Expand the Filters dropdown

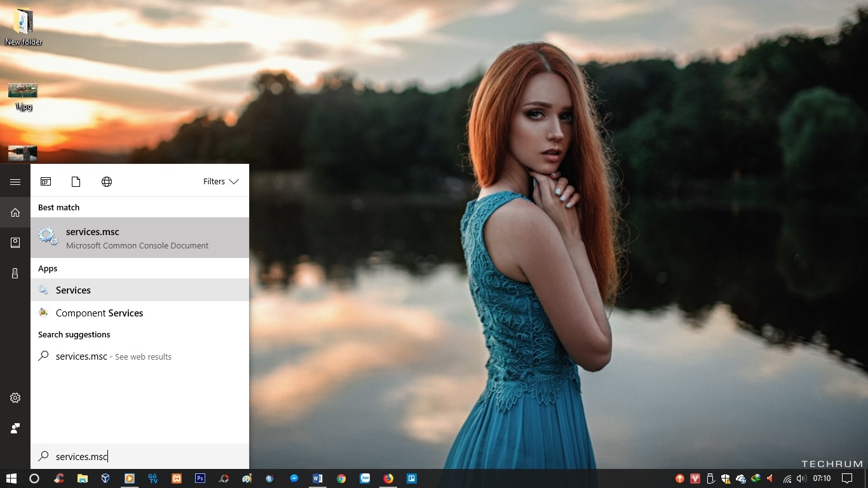pyautogui.click(x=220, y=182)
